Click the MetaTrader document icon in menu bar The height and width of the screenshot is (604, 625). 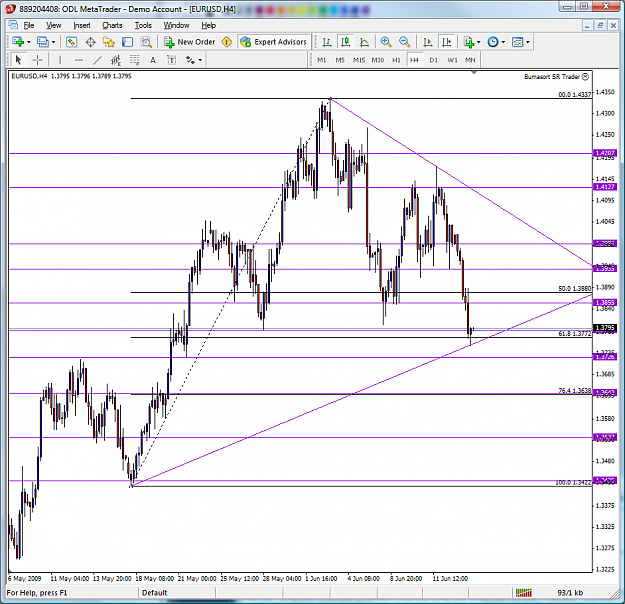pyautogui.click(x=13, y=25)
